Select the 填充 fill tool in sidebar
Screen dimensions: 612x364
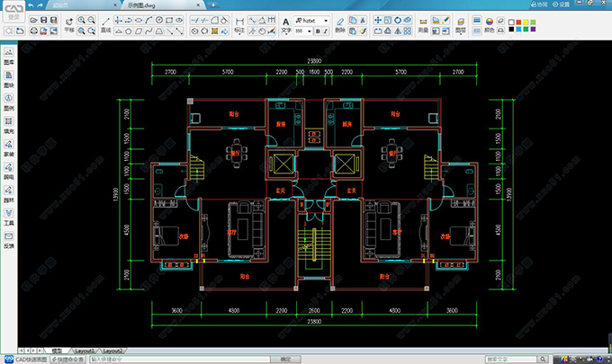pyautogui.click(x=9, y=125)
